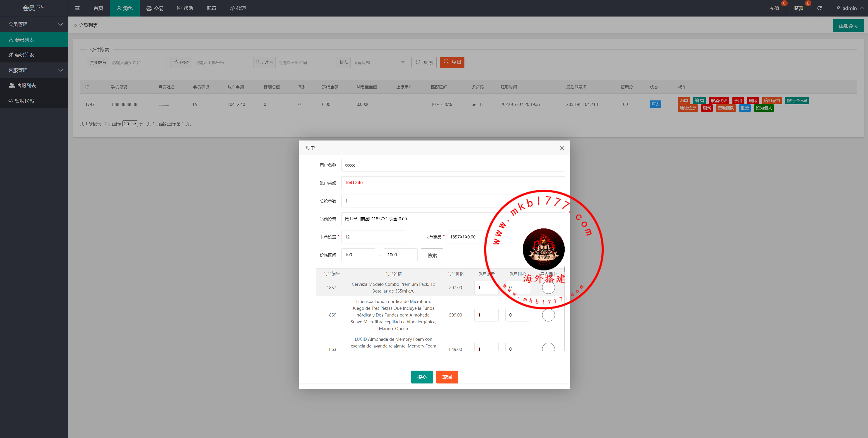The width and height of the screenshot is (868, 438).
Task: Click the 禁用 action button
Action: point(738,100)
